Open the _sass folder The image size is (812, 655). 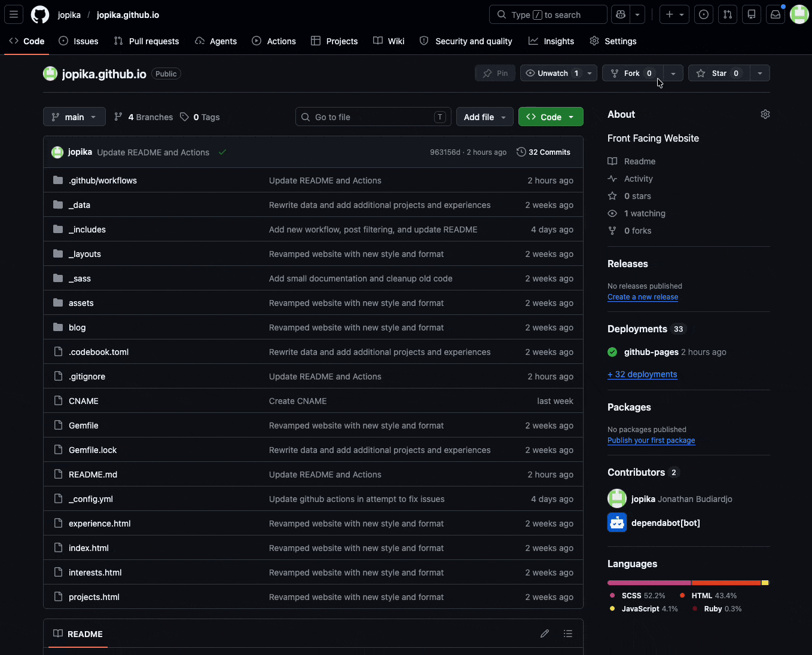[80, 278]
